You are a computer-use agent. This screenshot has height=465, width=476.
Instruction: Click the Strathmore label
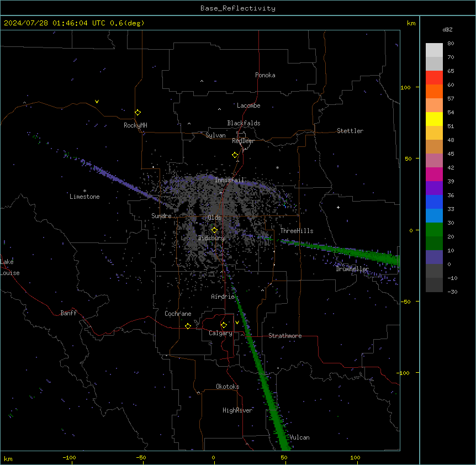point(285,336)
